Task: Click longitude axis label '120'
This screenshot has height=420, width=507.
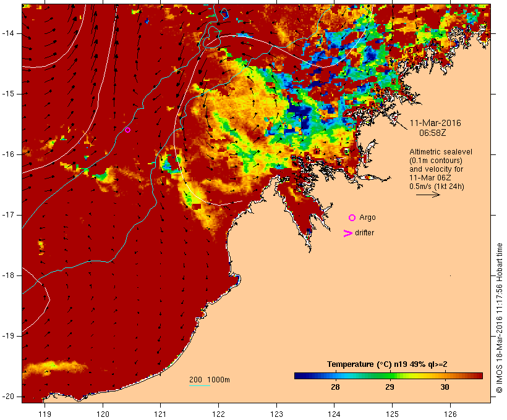Action: [x=103, y=414]
